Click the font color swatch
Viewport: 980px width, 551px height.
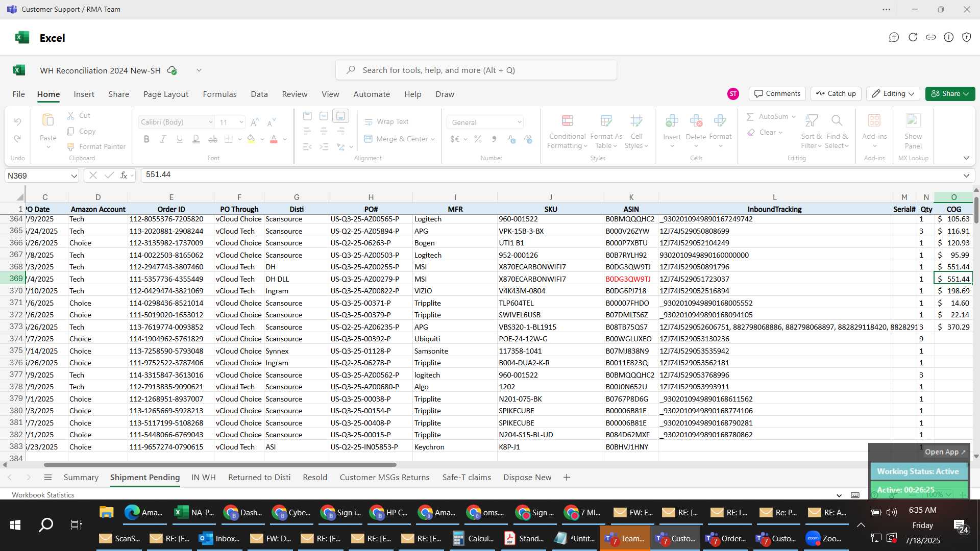pos(274,139)
